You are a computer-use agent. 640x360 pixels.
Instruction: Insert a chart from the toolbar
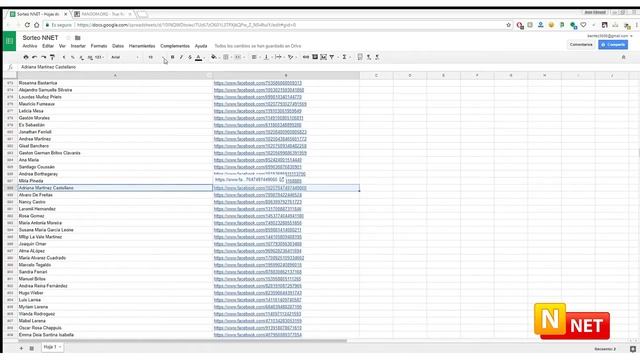pos(323,57)
